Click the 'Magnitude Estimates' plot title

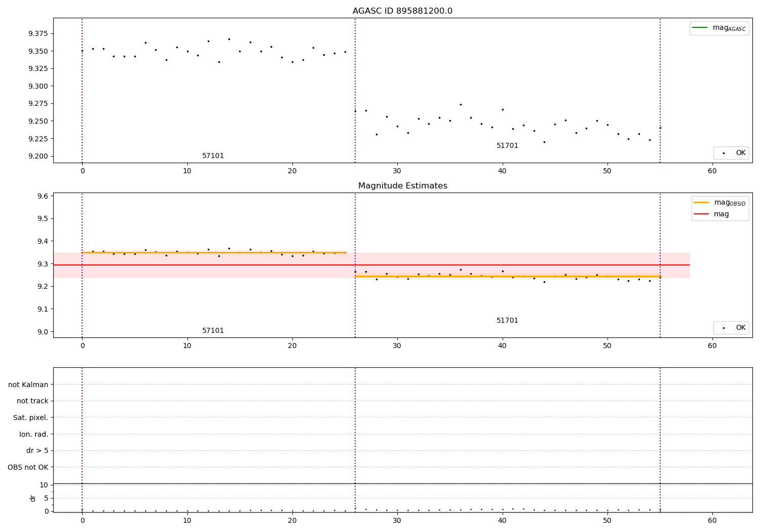coord(402,186)
